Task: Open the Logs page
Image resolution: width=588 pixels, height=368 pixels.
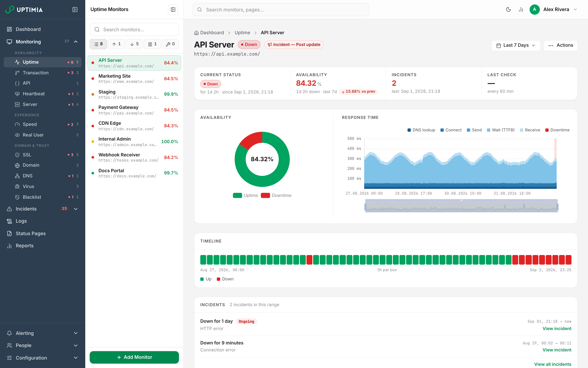Action: pos(42,221)
